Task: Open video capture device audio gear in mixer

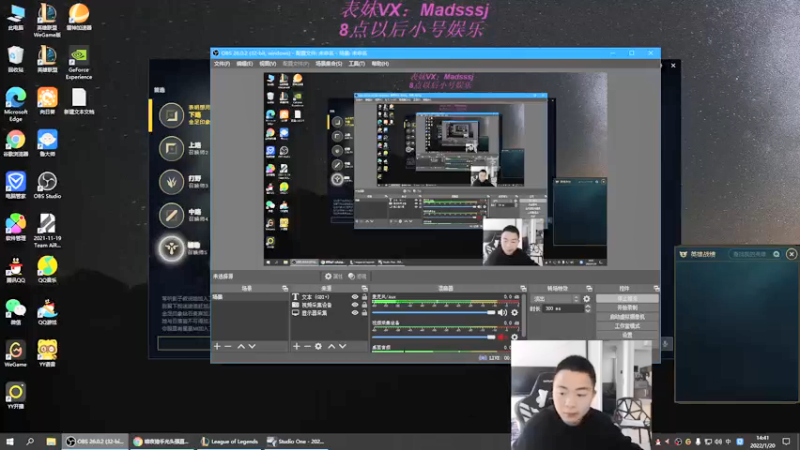Action: [514, 337]
